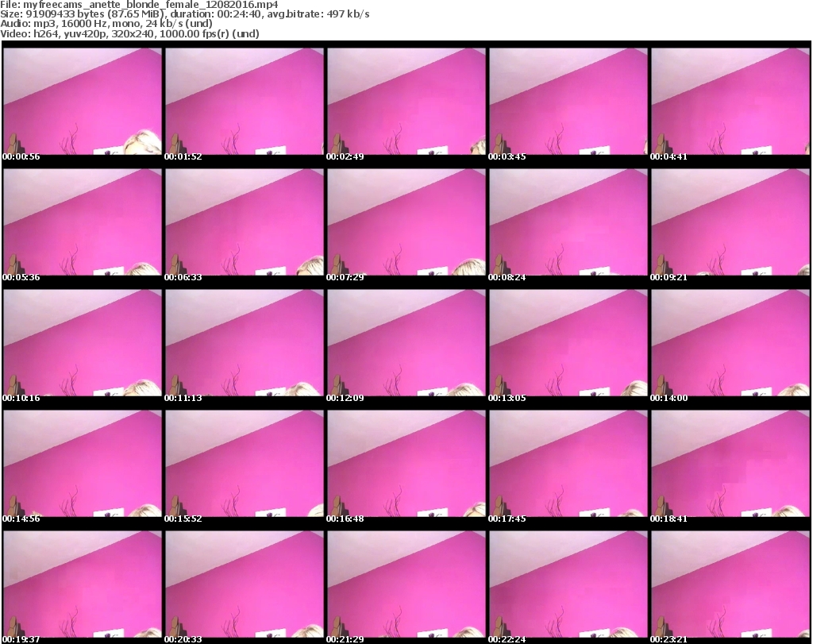Select the thumbnail at 00:02:49
Image resolution: width=813 pixels, height=644 pixels.
pos(406,101)
